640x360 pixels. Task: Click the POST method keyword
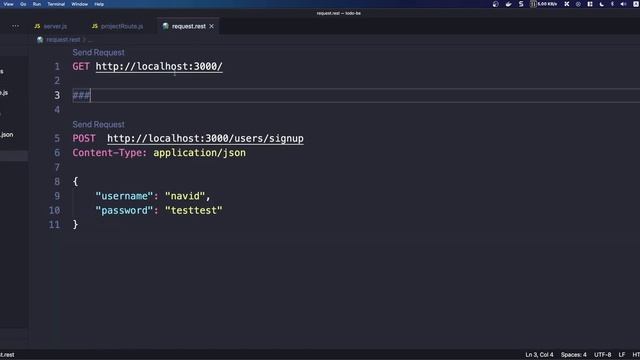[84, 138]
